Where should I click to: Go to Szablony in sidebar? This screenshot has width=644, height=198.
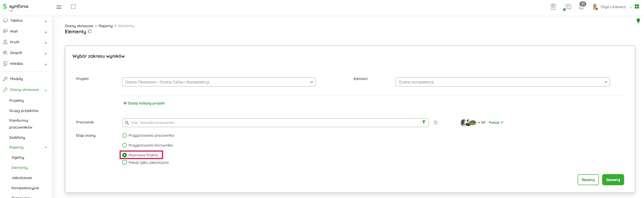click(x=17, y=138)
